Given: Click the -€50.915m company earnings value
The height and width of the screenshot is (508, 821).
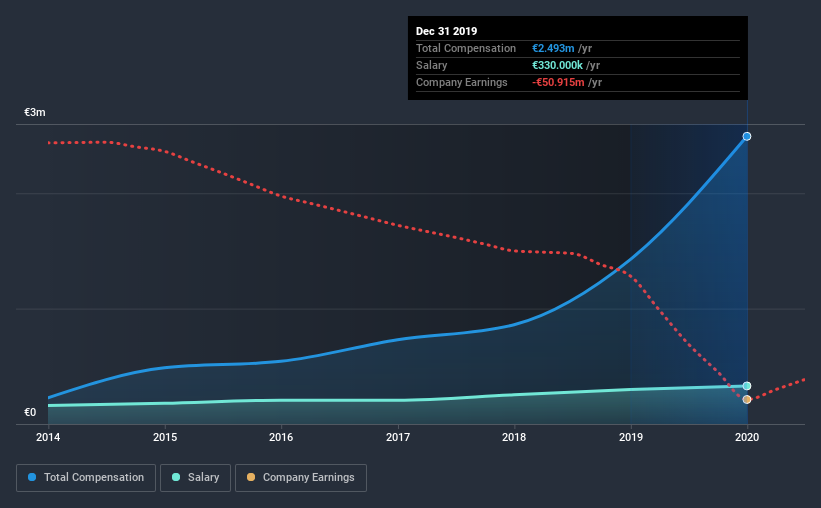Looking at the screenshot, I should click(558, 82).
